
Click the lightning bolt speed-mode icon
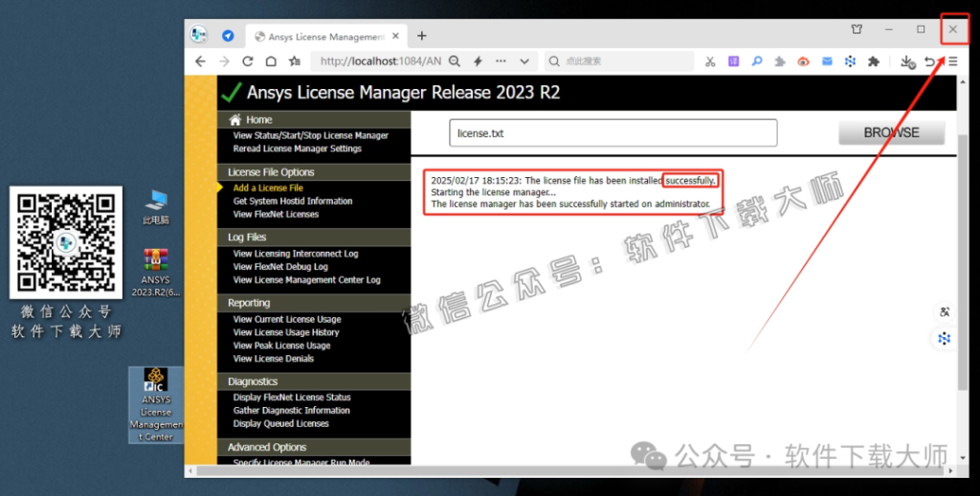click(x=479, y=61)
